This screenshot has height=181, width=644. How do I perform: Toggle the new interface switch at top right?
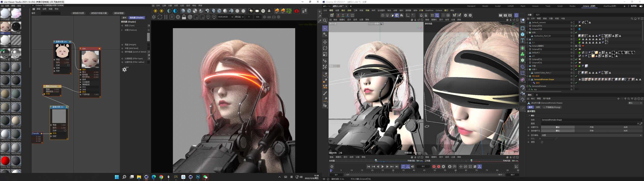(641, 6)
